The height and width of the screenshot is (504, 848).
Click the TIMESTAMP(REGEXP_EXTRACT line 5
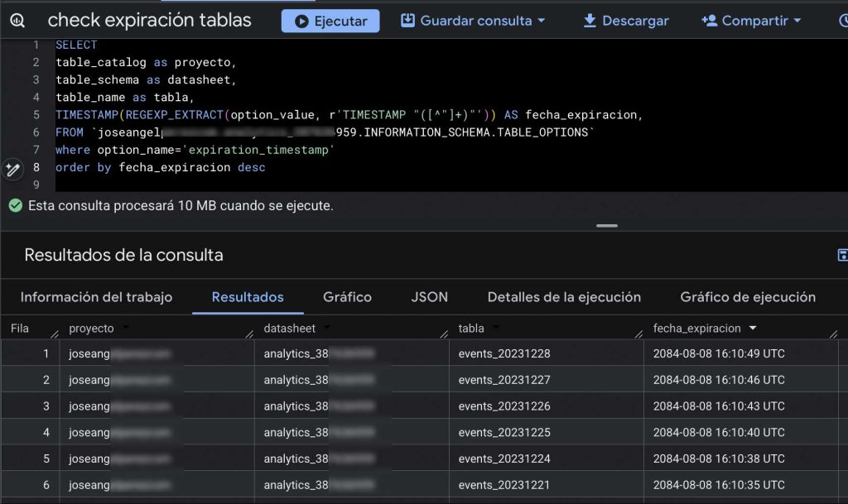[349, 114]
